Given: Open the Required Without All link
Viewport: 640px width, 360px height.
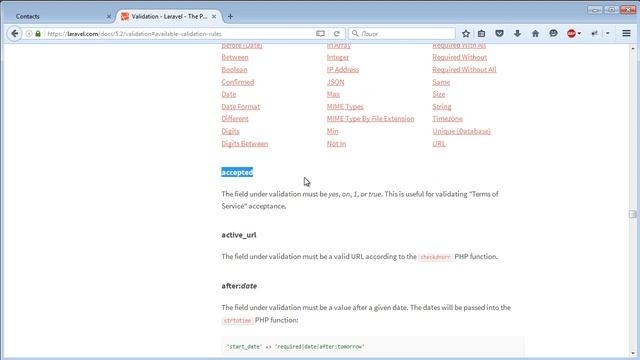Looking at the screenshot, I should click(464, 69).
